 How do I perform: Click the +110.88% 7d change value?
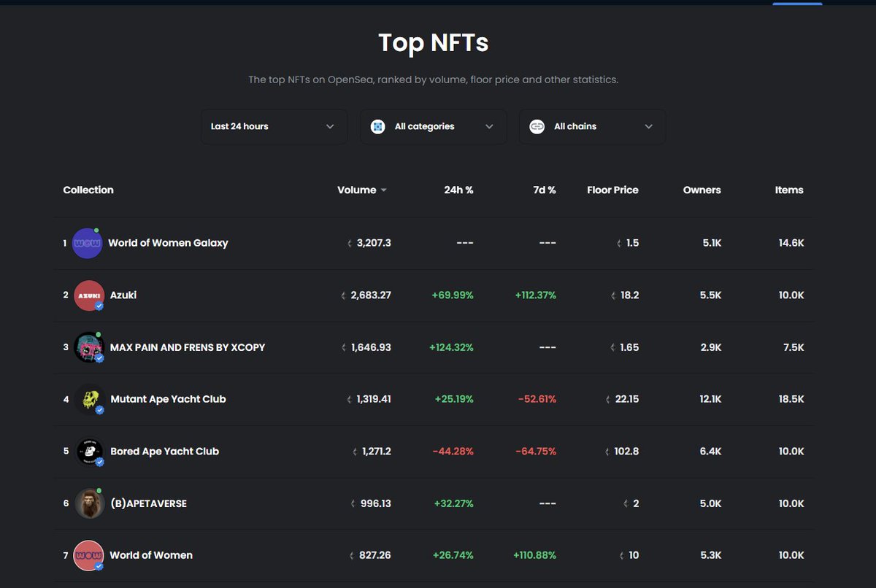535,555
